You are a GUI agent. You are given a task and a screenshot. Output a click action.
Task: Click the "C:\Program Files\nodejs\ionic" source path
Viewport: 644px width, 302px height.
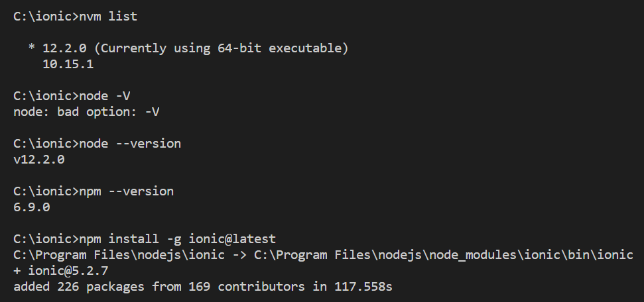pyautogui.click(x=119, y=255)
